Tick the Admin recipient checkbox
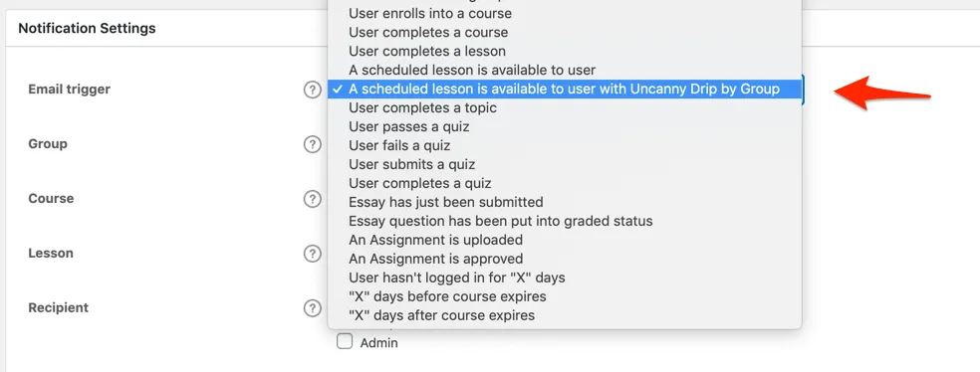 pyautogui.click(x=345, y=342)
